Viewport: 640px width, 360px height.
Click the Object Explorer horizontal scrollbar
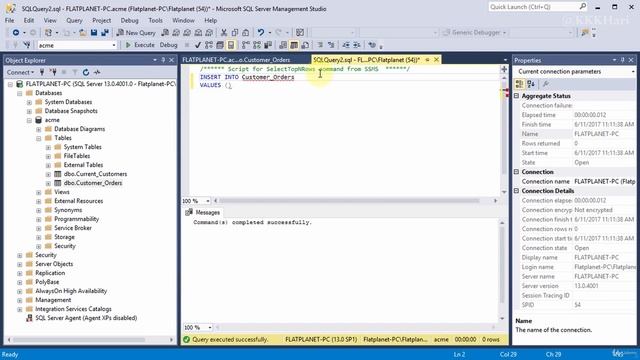pos(79,340)
